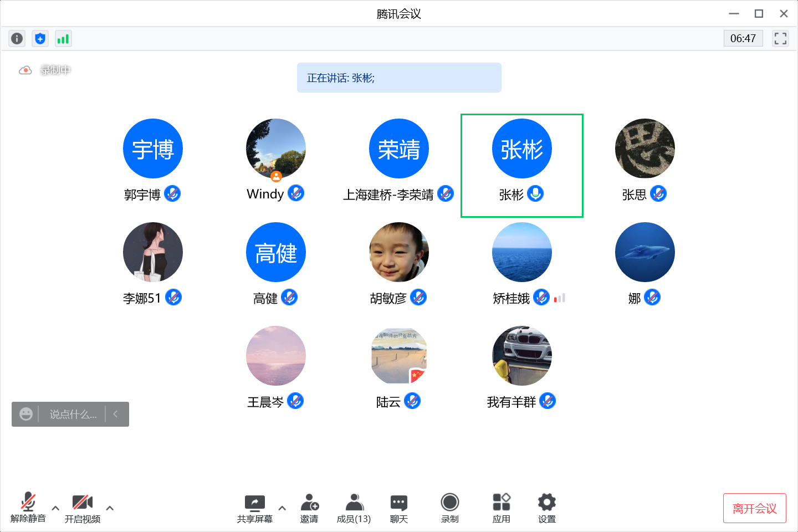
Task: Collapse the chat input bar arrow
Action: [x=116, y=414]
